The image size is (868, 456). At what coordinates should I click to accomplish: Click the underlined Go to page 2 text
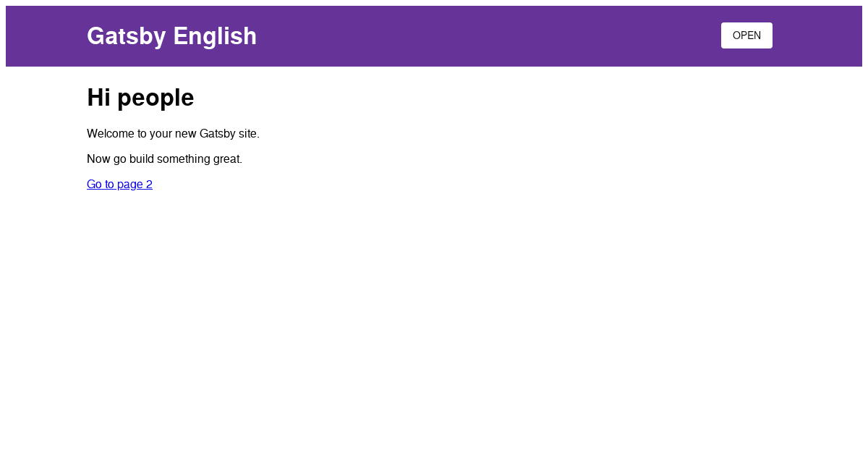click(x=119, y=184)
